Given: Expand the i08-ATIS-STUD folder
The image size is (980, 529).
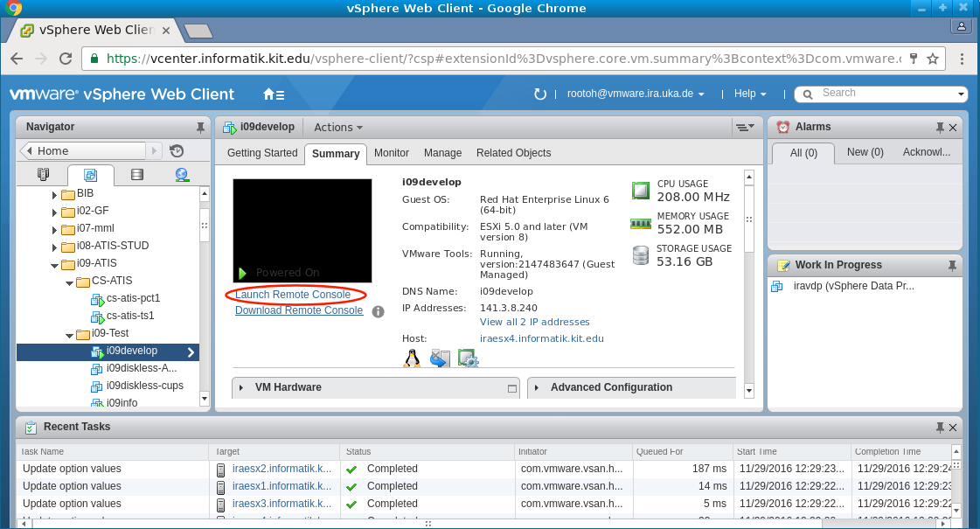Looking at the screenshot, I should 54,247.
